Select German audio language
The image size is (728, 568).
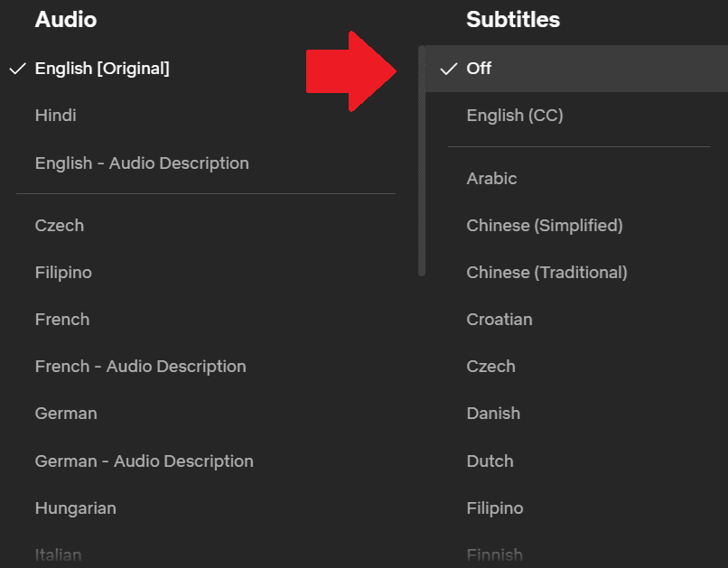66,414
